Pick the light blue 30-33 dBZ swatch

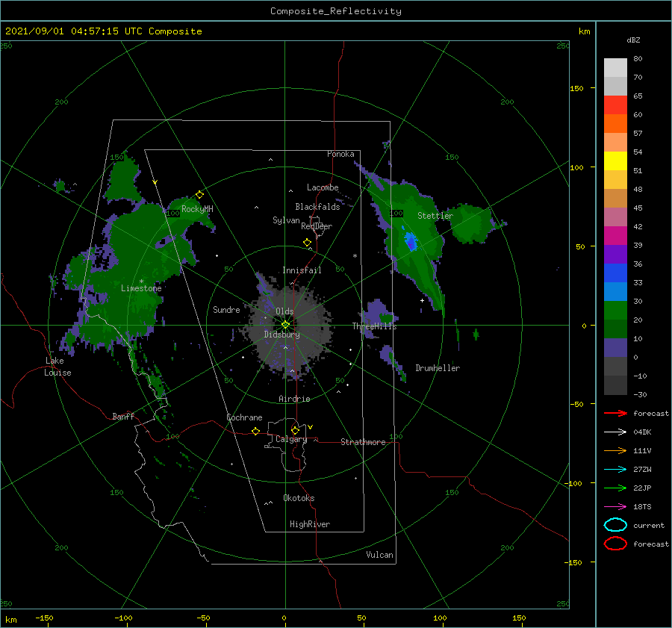tap(615, 292)
